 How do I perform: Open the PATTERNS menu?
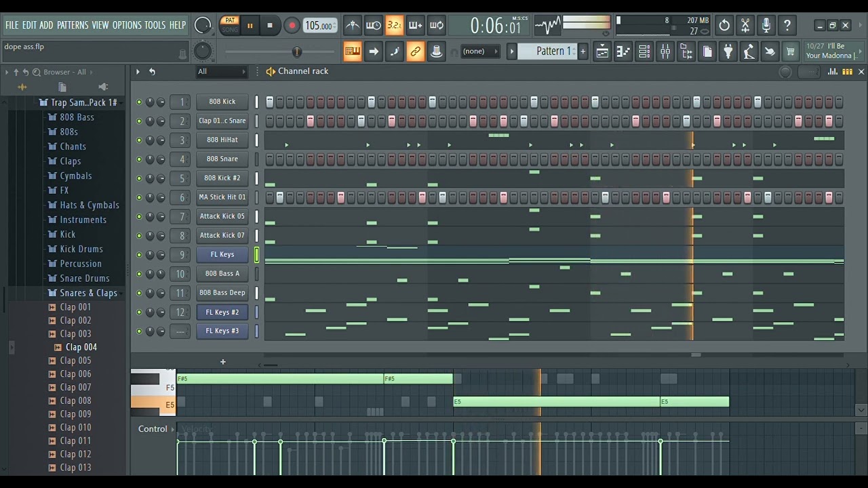click(73, 25)
